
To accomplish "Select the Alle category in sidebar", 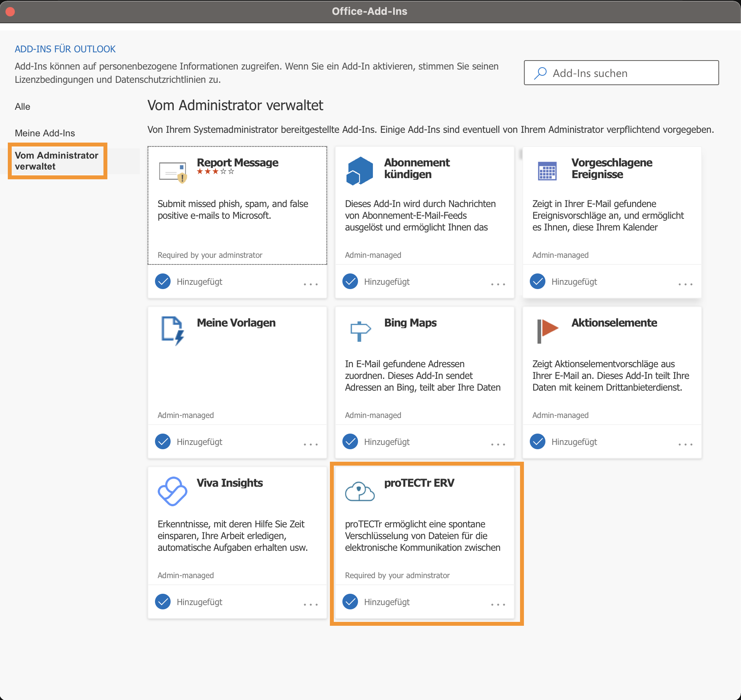I will 23,107.
